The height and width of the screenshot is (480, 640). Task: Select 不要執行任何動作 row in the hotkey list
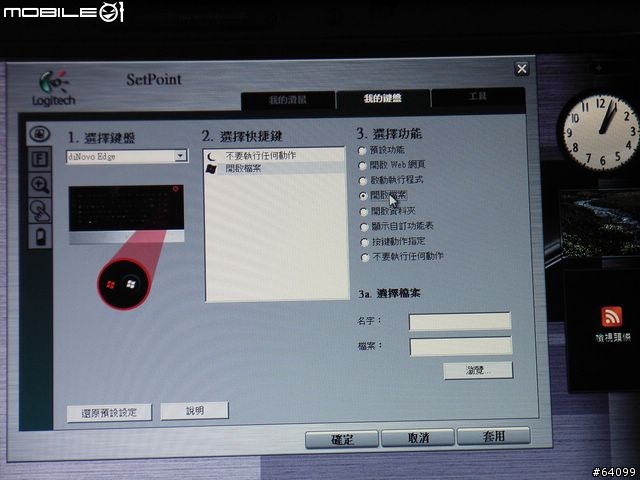click(275, 156)
